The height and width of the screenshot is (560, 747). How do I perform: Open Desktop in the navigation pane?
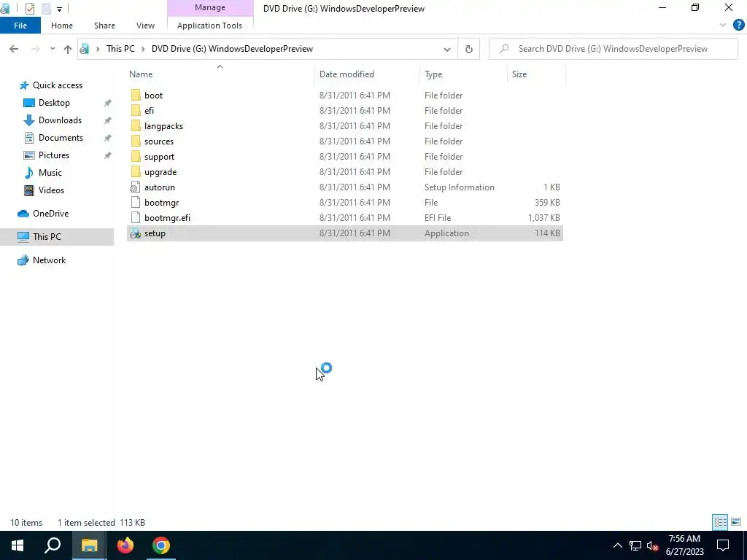click(x=54, y=102)
